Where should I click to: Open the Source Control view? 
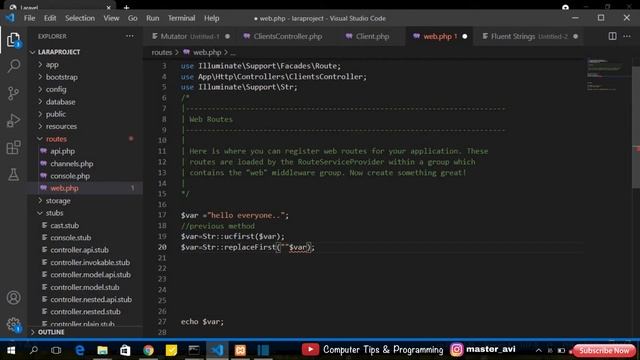click(13, 93)
